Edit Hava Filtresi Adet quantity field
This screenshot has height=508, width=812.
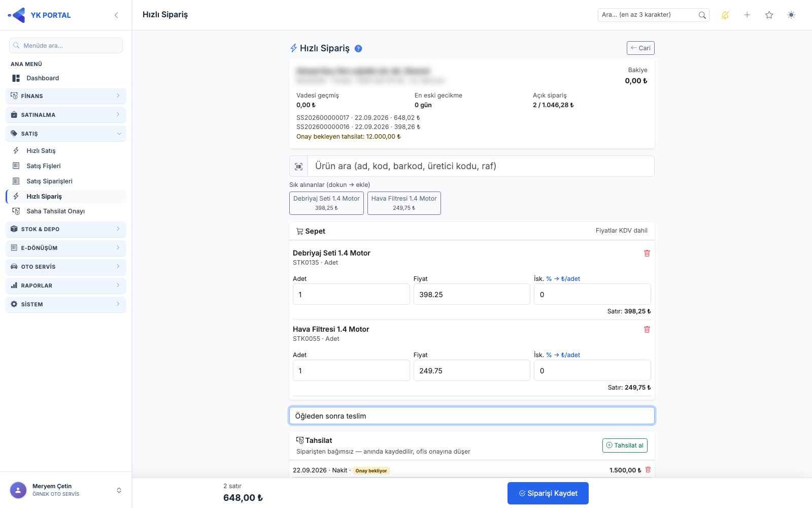[x=351, y=371]
